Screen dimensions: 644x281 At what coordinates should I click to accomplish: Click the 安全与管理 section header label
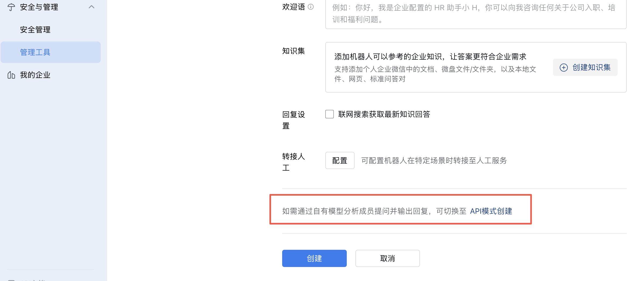39,7
